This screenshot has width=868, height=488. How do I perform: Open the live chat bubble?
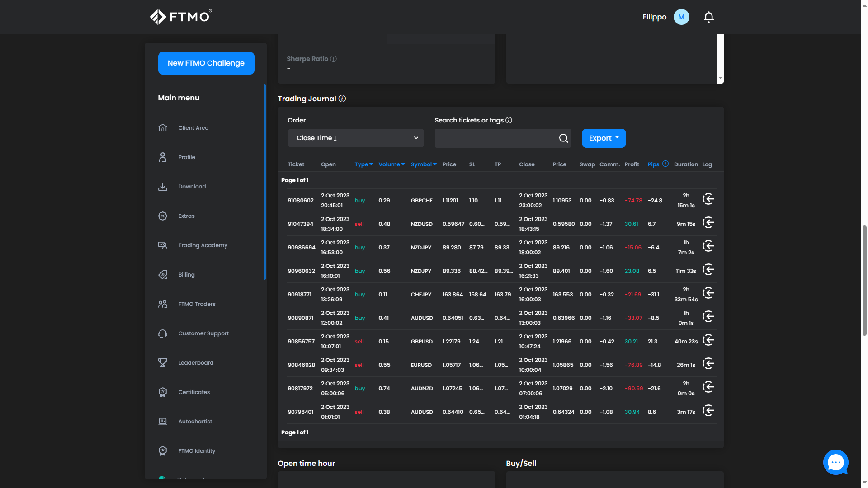click(x=835, y=462)
